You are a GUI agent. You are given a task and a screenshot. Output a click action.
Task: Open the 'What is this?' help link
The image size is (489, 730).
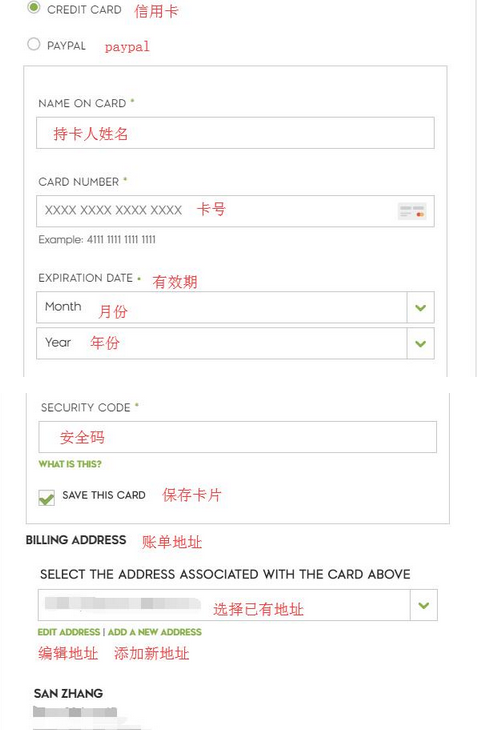click(x=70, y=464)
